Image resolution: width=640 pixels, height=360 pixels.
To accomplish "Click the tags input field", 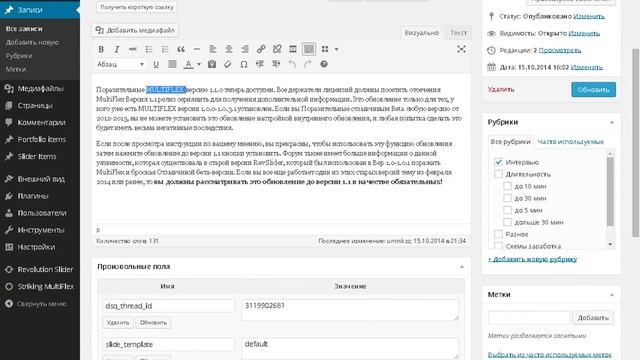I will coord(529,318).
